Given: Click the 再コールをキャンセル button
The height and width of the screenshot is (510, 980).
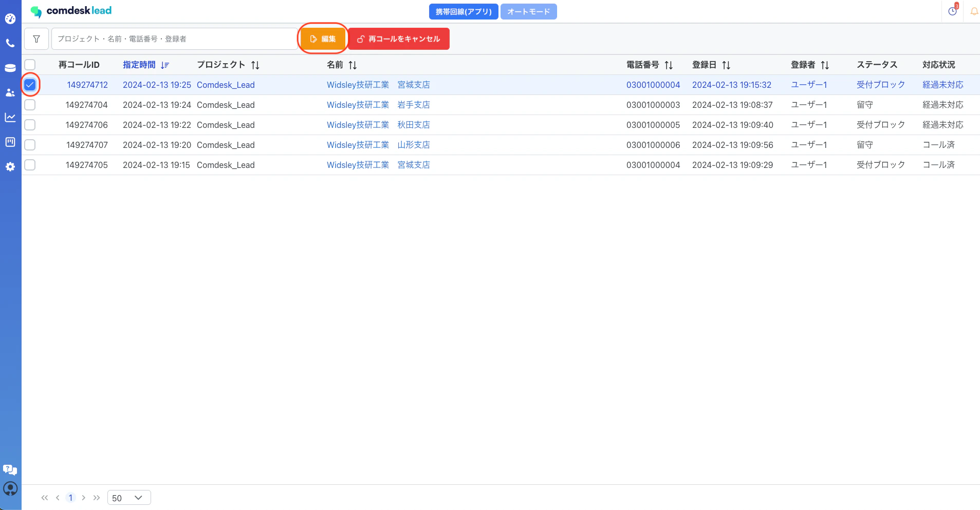Looking at the screenshot, I should (399, 39).
